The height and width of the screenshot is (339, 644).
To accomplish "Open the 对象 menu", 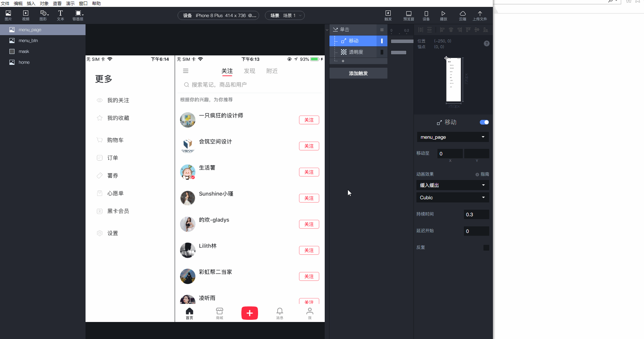I will pyautogui.click(x=44, y=4).
